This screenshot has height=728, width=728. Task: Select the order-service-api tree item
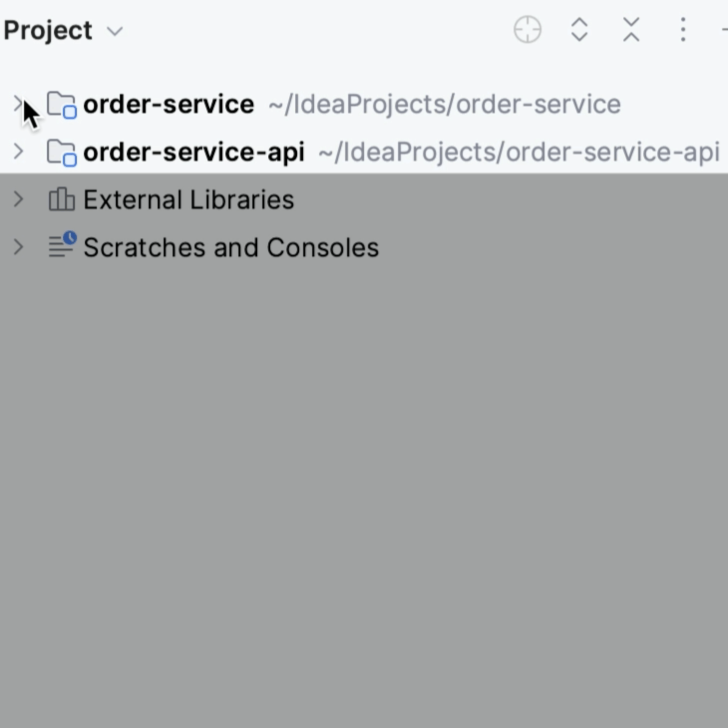[194, 152]
